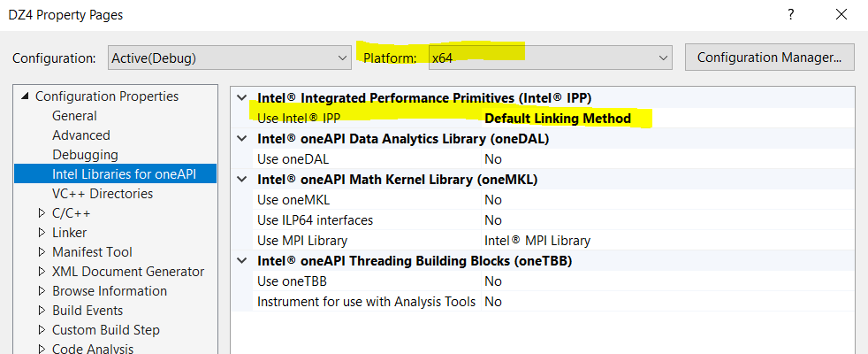Click the Default Linking Method value

[558, 118]
